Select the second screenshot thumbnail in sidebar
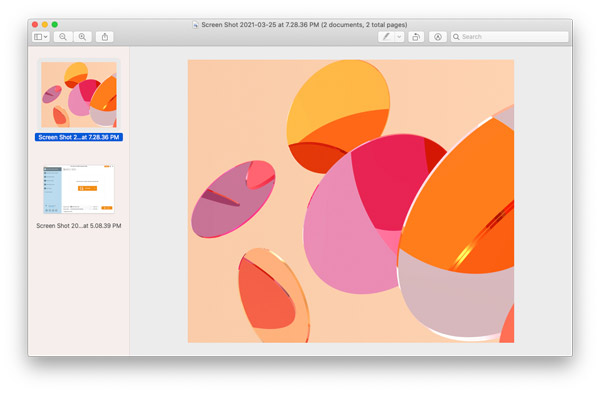Viewport: 600px width, 393px height. pyautogui.click(x=79, y=189)
